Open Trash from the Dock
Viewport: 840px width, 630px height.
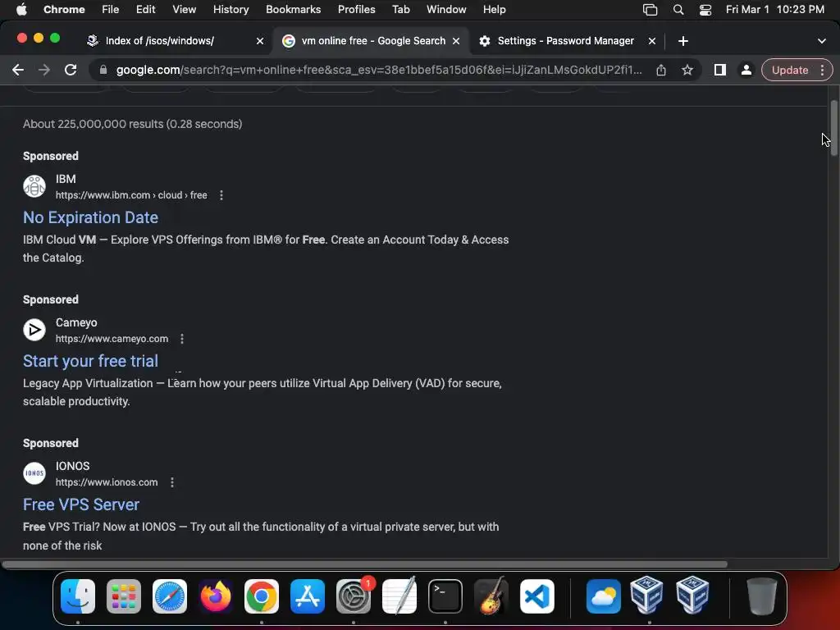(x=762, y=596)
